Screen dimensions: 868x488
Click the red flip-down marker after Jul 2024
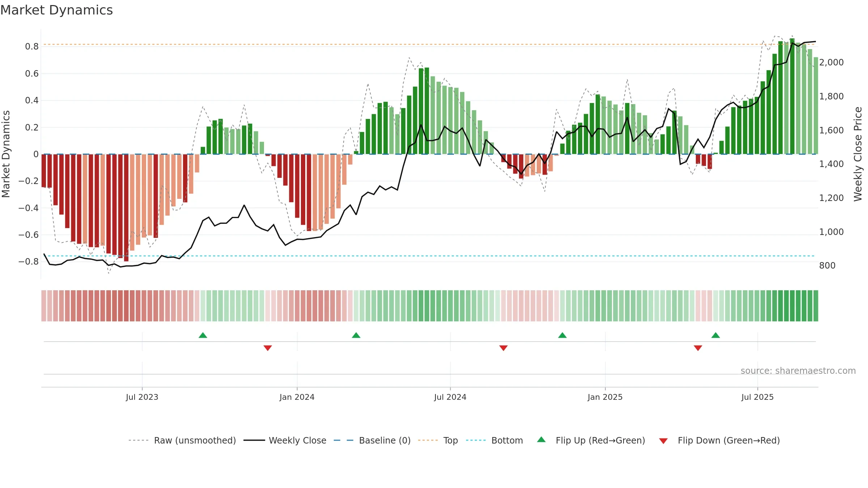pos(503,348)
